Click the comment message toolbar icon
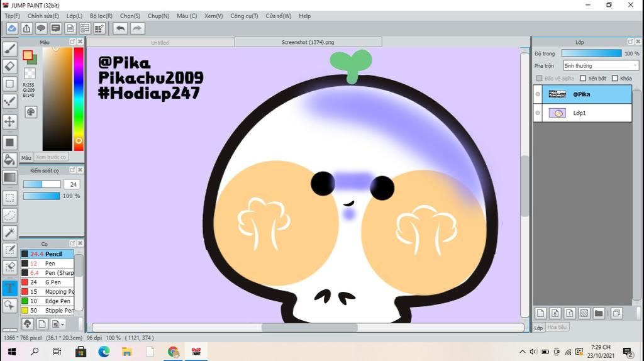This screenshot has height=361, width=644. pyautogui.click(x=56, y=28)
